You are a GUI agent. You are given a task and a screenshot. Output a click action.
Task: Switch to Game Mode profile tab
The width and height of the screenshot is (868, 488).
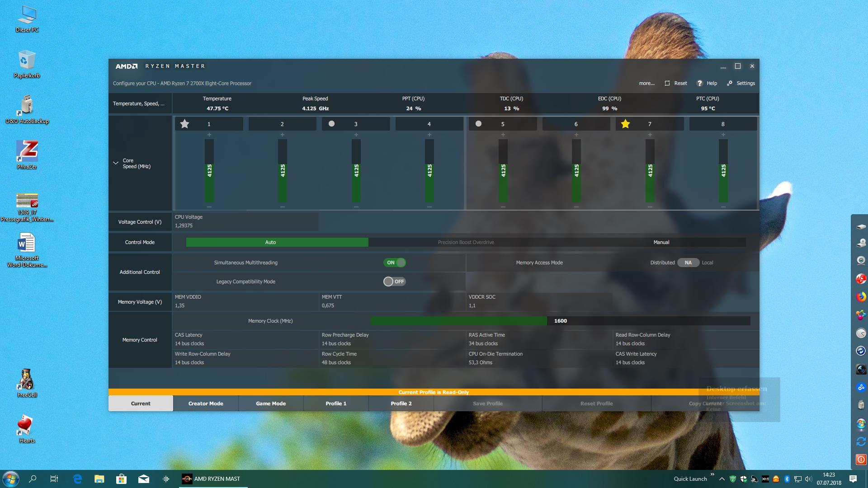click(271, 404)
